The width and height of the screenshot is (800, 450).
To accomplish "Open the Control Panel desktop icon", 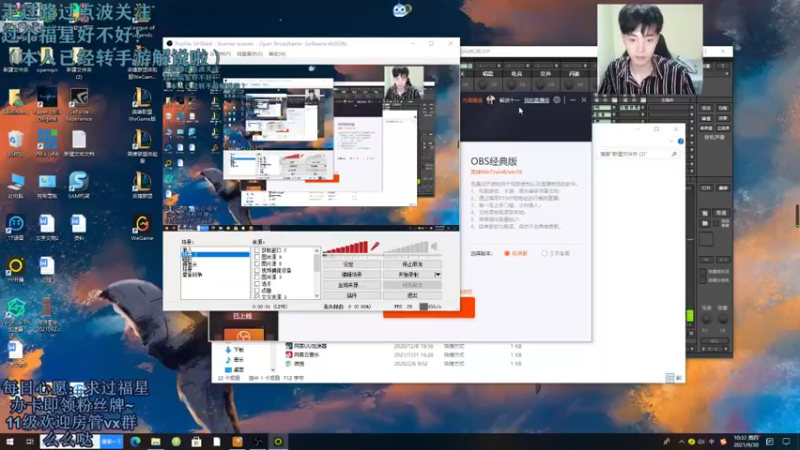I will coord(47,186).
